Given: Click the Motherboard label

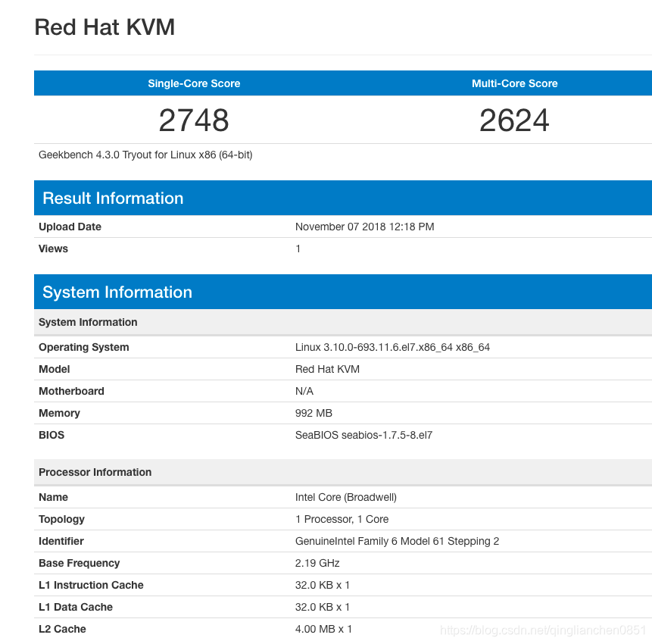Looking at the screenshot, I should pos(71,392).
